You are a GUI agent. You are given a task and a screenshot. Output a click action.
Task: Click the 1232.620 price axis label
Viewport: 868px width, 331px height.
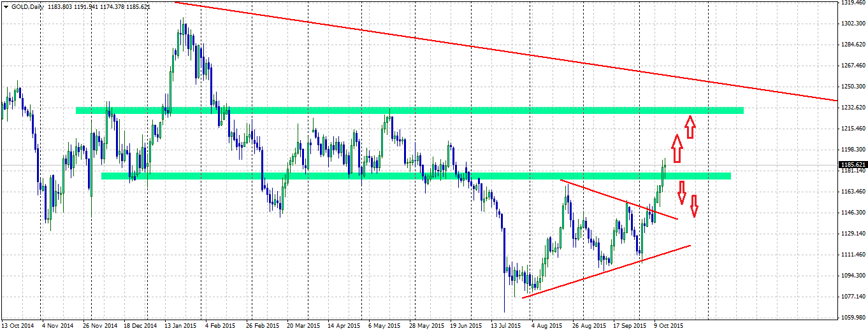tap(854, 108)
